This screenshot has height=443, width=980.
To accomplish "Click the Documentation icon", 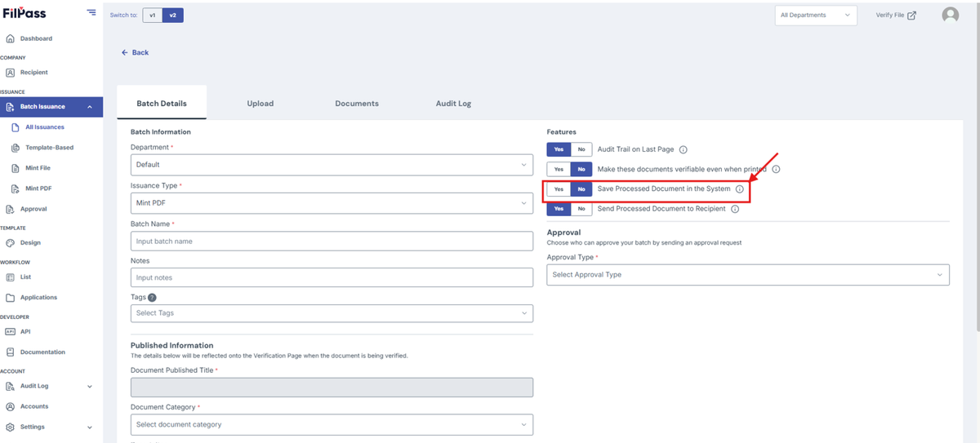I will [x=10, y=352].
